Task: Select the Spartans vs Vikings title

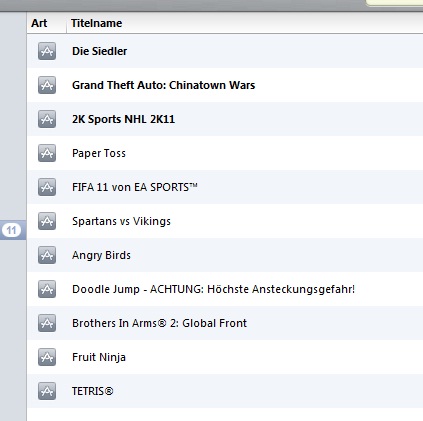Action: point(121,221)
